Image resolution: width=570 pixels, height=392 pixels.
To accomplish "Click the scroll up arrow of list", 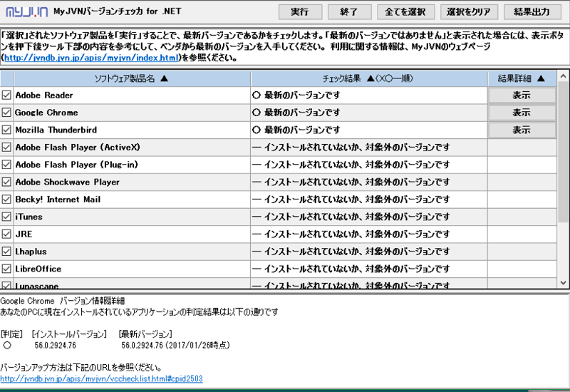I will click(563, 76).
